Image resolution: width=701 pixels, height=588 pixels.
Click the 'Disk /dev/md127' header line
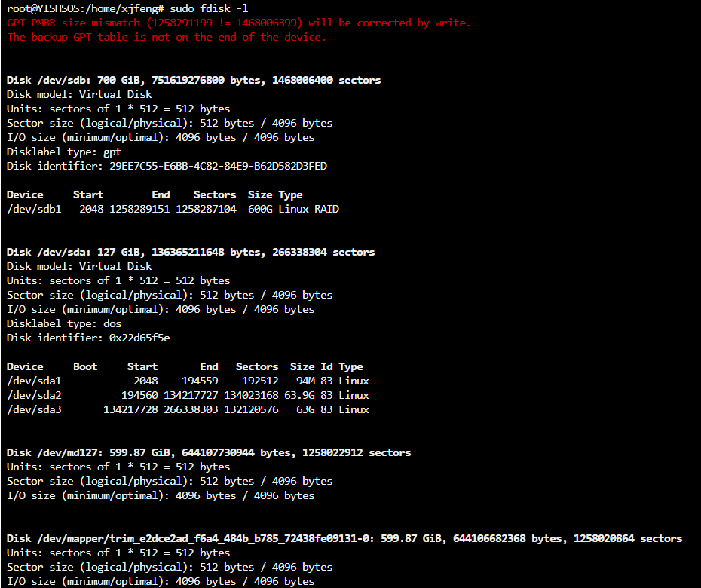(x=208, y=453)
